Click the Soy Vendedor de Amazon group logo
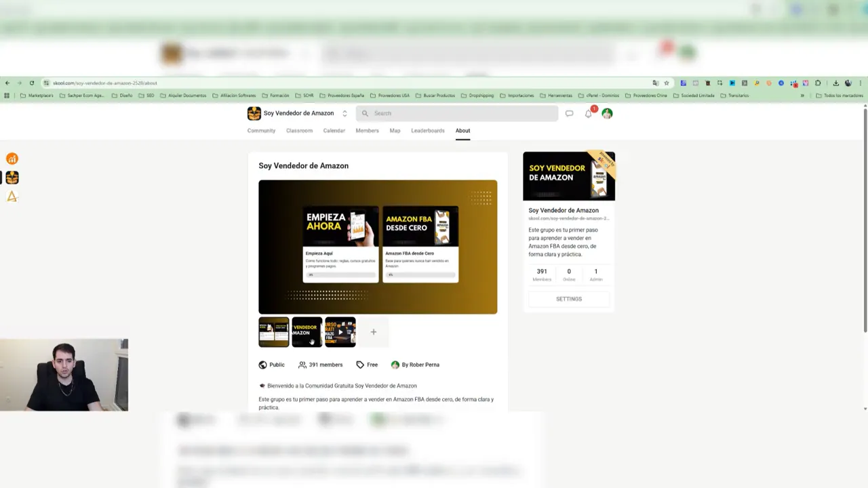The width and height of the screenshot is (868, 488). 254,113
